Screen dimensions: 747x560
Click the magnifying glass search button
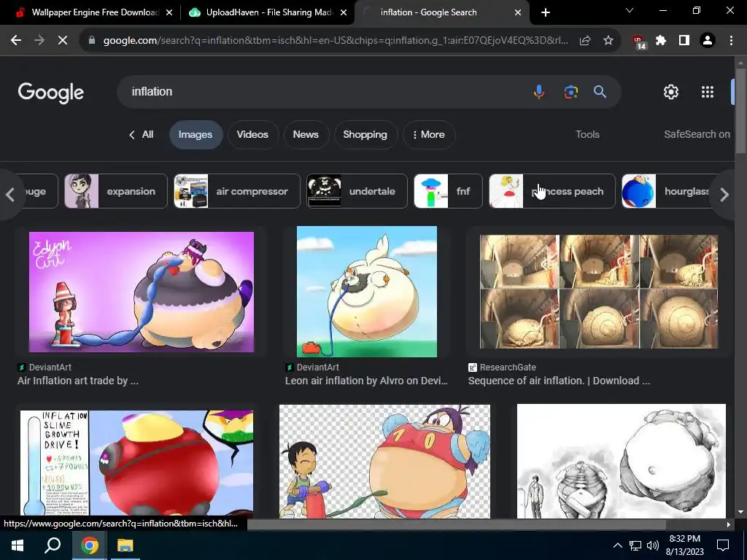(x=600, y=91)
